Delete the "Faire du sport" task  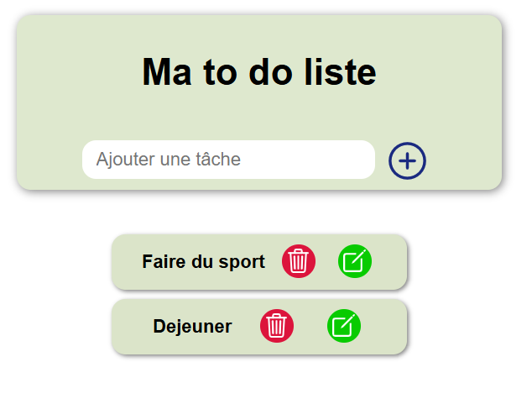pos(299,261)
